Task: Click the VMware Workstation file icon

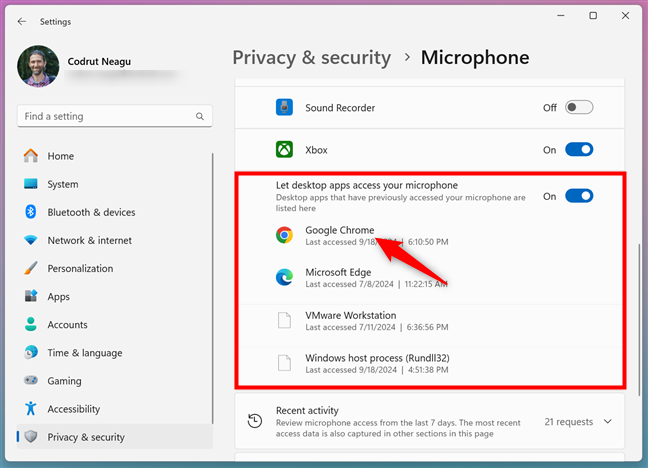Action: click(285, 320)
